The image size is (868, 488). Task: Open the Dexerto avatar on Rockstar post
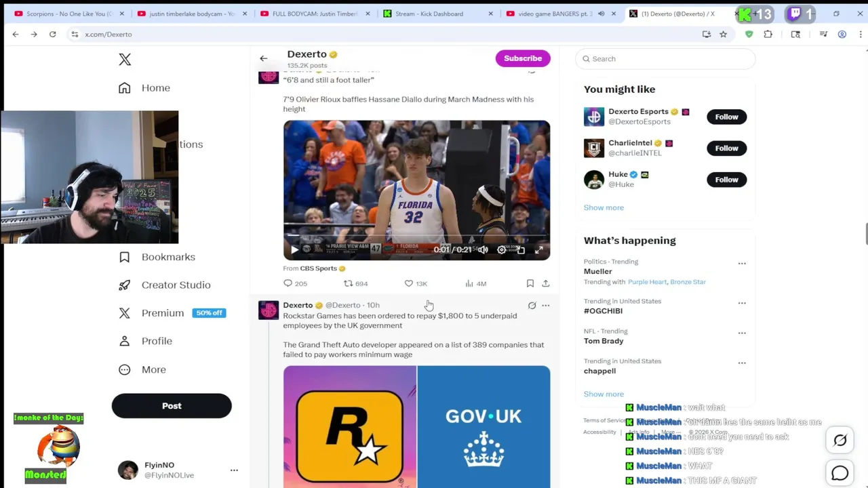[269, 310]
